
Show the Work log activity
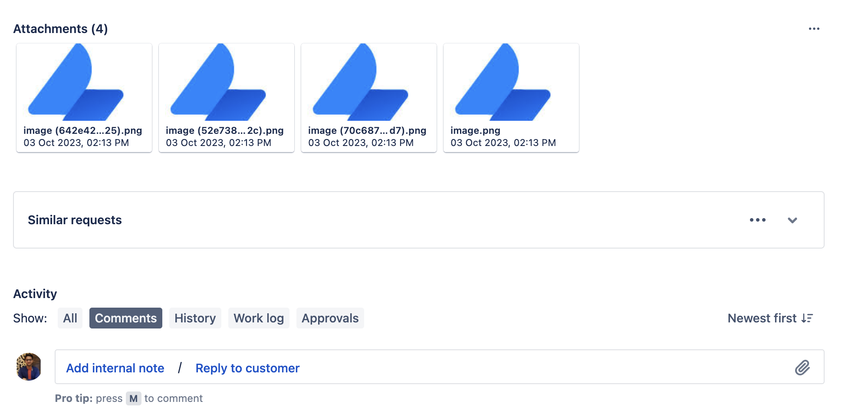point(259,318)
